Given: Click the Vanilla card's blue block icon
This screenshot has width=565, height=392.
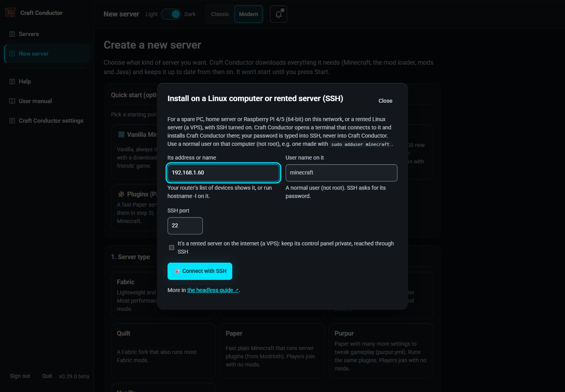Looking at the screenshot, I should click(121, 134).
